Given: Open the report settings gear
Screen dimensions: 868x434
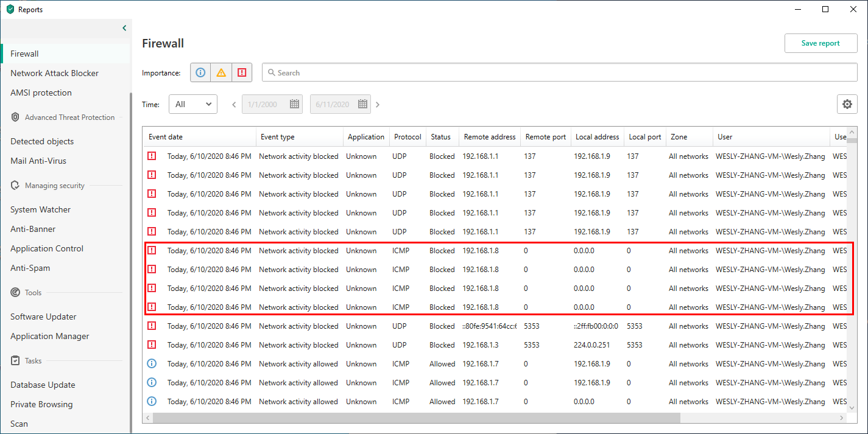Looking at the screenshot, I should click(847, 104).
